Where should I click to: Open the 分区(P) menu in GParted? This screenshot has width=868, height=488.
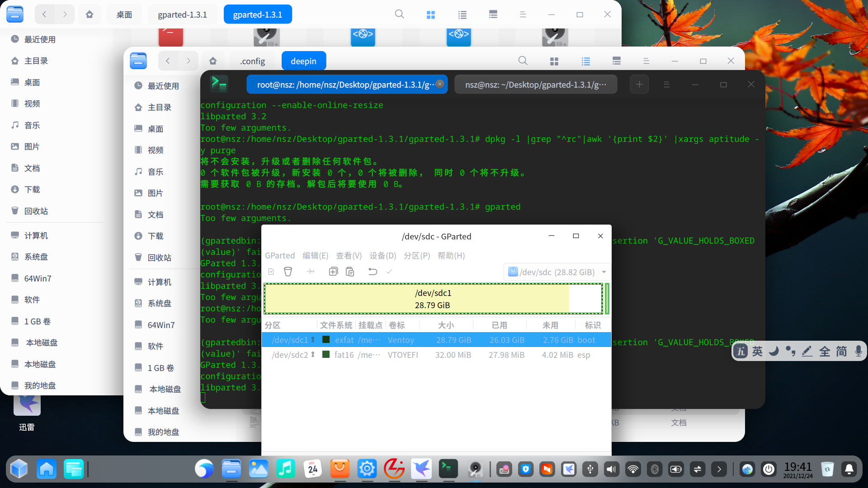[416, 256]
